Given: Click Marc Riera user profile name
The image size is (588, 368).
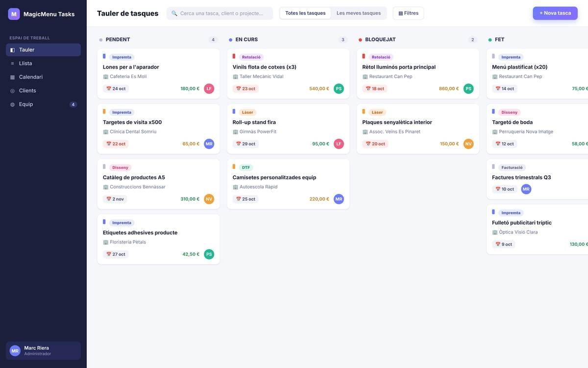Looking at the screenshot, I should coord(37,348).
